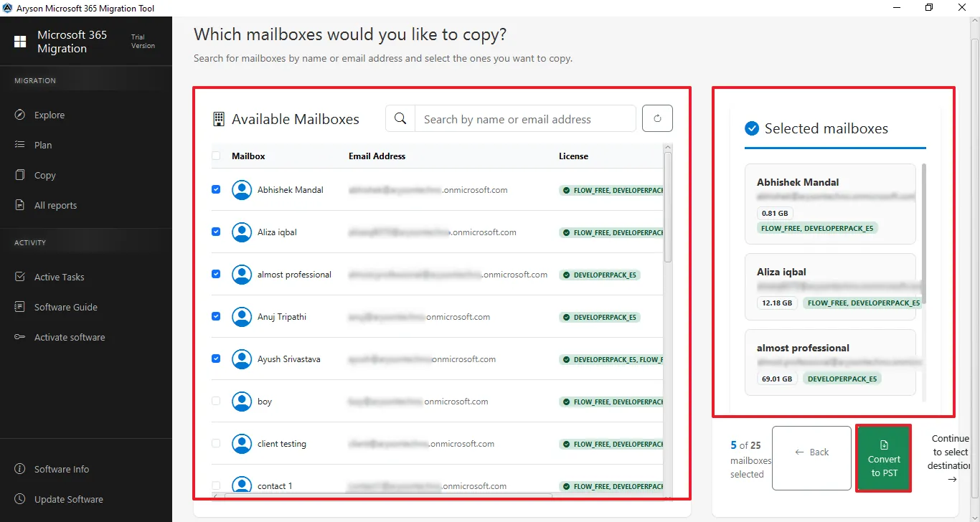Focus the search by name or email field
This screenshot has height=522, width=980.
tap(525, 119)
